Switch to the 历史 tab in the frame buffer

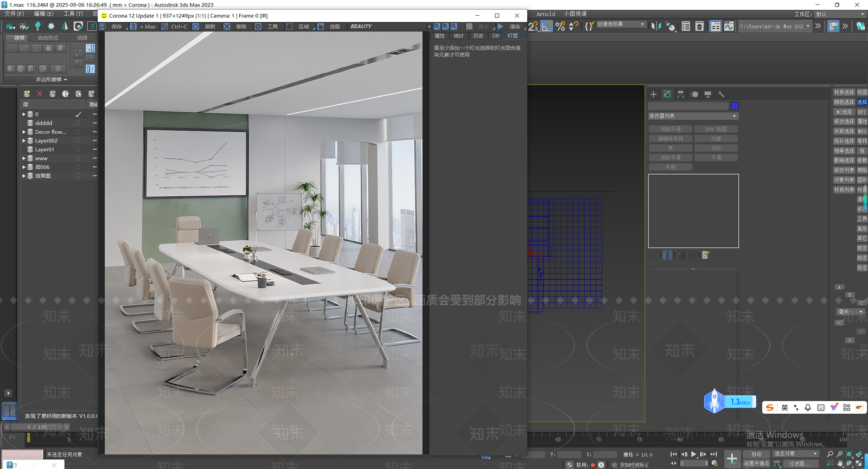tap(478, 36)
